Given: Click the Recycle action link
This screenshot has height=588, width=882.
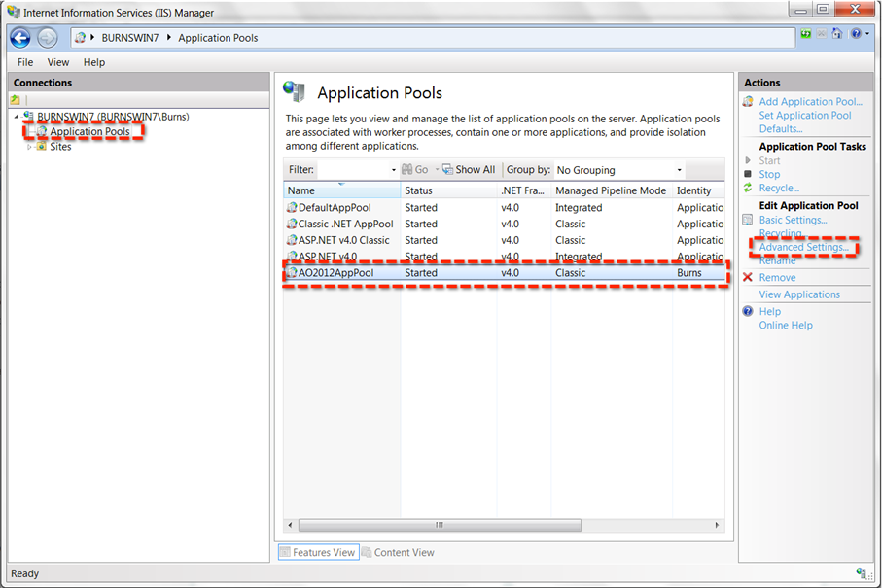Looking at the screenshot, I should (779, 188).
